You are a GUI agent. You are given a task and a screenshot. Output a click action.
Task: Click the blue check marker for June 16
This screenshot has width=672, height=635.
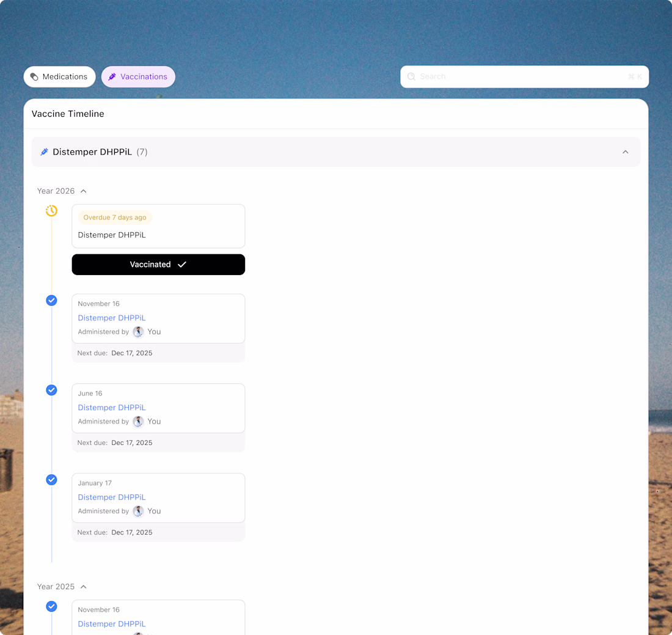pos(51,390)
